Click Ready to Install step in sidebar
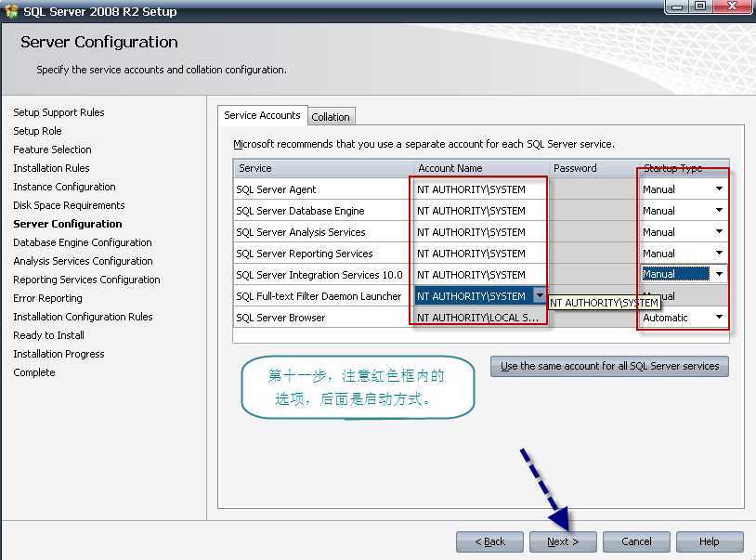 click(x=48, y=335)
